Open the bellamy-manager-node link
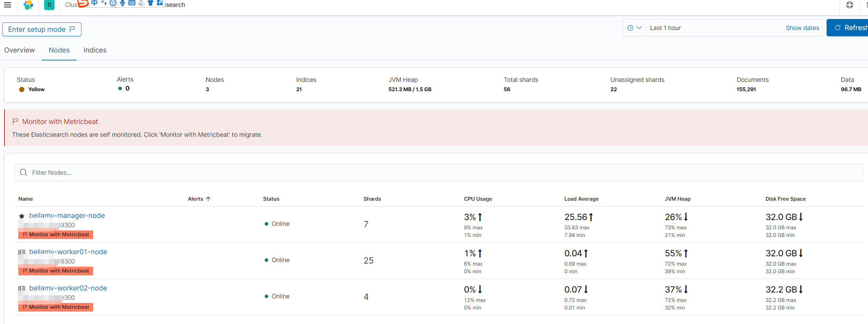Screen dimensions: 868x324 [67, 216]
